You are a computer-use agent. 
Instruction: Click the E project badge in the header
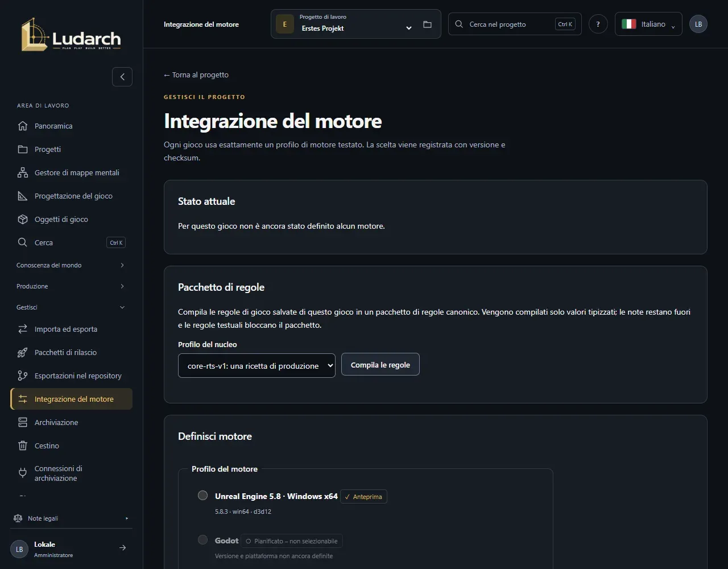[x=285, y=24]
